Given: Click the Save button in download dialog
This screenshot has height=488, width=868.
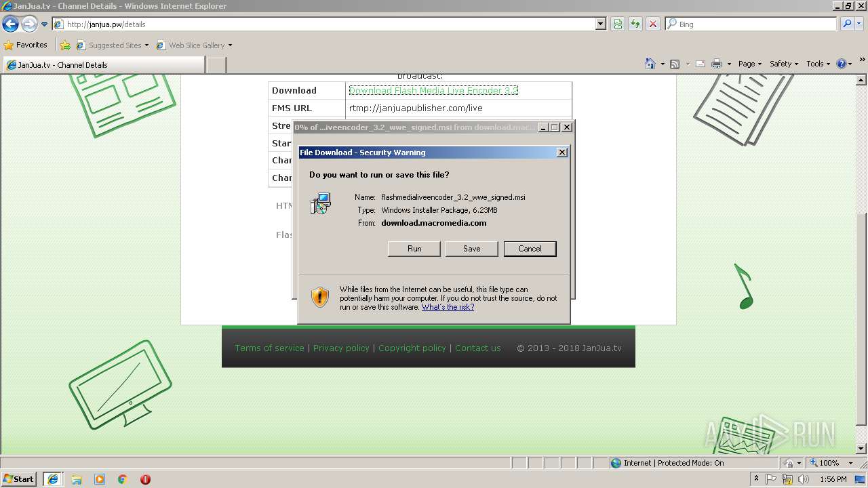Looking at the screenshot, I should click(471, 249).
